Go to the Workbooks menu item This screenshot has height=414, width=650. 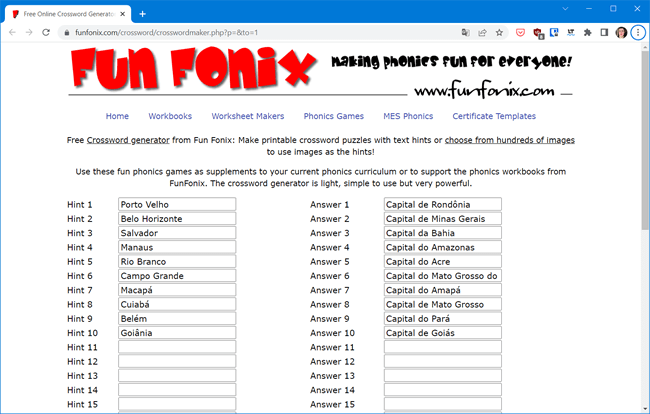170,116
